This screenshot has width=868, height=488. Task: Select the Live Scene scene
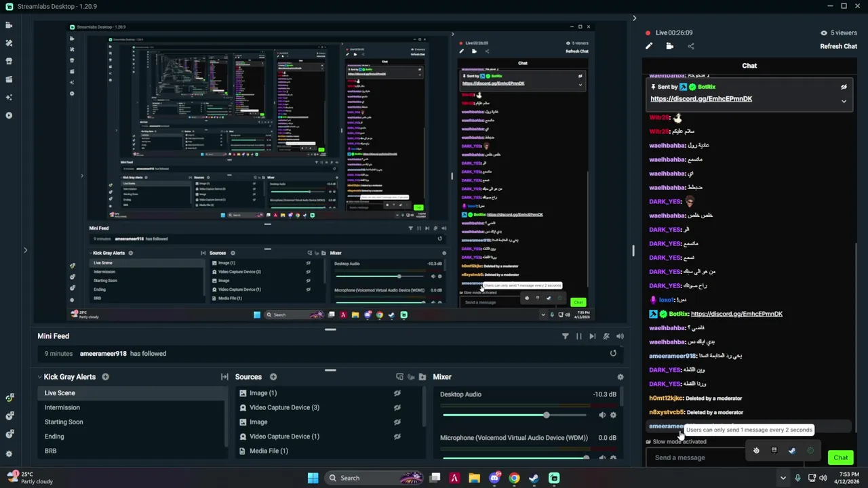coord(131,393)
